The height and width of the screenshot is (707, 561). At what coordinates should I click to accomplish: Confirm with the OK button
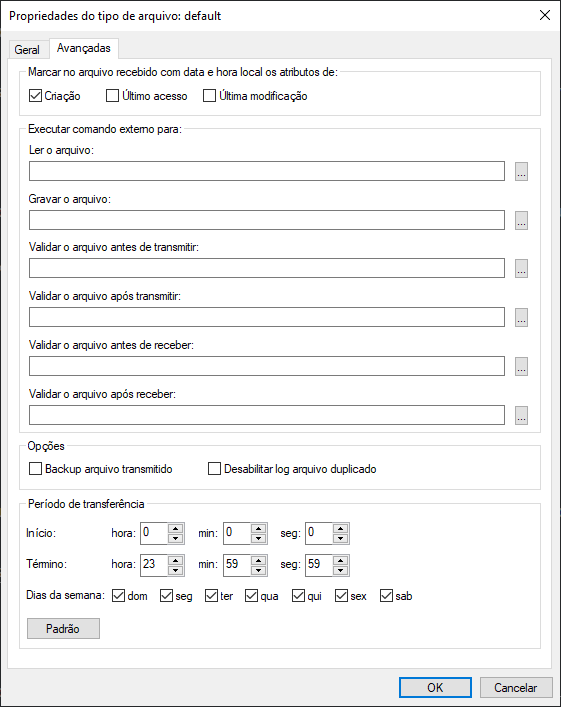tap(435, 688)
